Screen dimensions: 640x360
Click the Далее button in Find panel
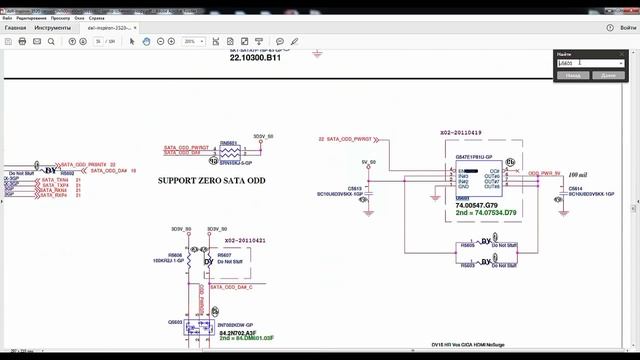[x=608, y=76]
